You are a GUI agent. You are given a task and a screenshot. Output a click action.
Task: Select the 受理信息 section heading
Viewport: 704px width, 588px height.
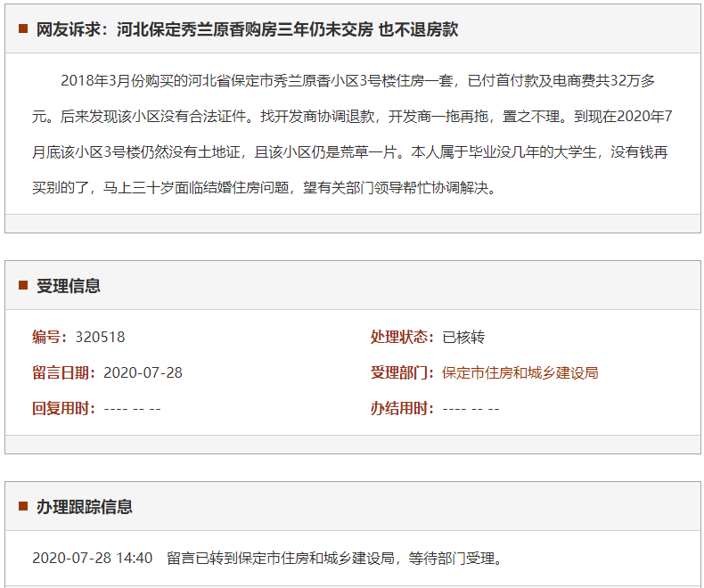[x=68, y=286]
